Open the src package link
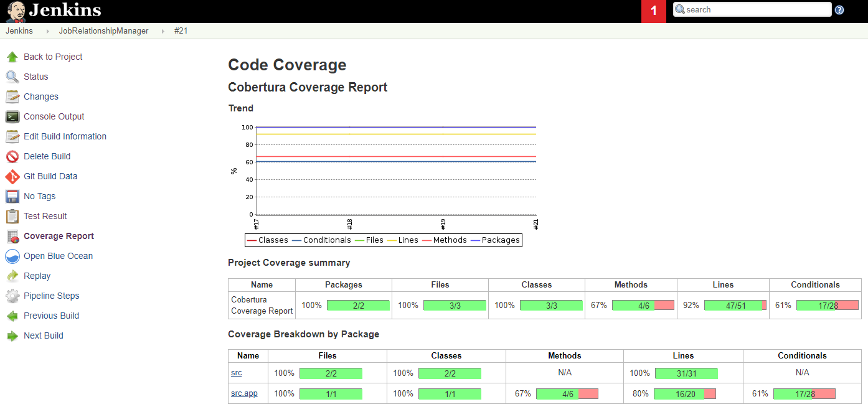The width and height of the screenshot is (868, 417). click(x=236, y=373)
